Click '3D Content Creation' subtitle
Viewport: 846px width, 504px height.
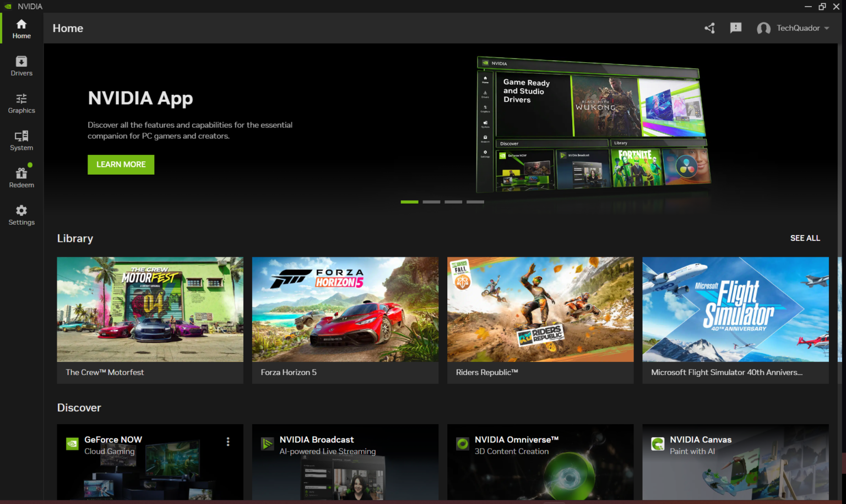(x=512, y=451)
